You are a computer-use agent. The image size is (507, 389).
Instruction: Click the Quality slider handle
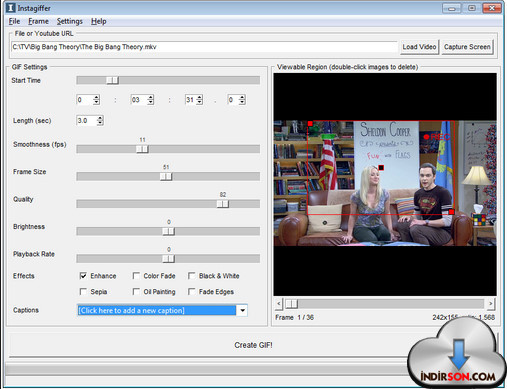point(222,204)
